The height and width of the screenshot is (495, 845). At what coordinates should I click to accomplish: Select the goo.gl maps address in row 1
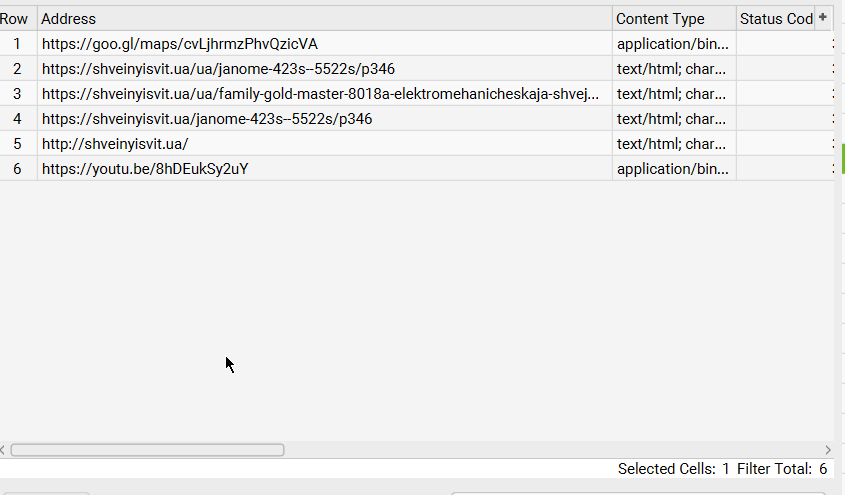[180, 44]
